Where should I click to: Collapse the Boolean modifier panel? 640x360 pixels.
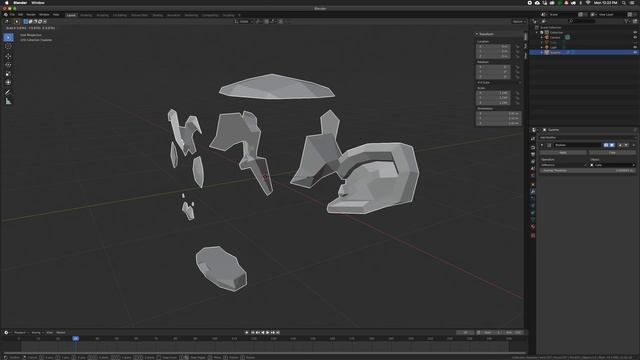pos(542,145)
